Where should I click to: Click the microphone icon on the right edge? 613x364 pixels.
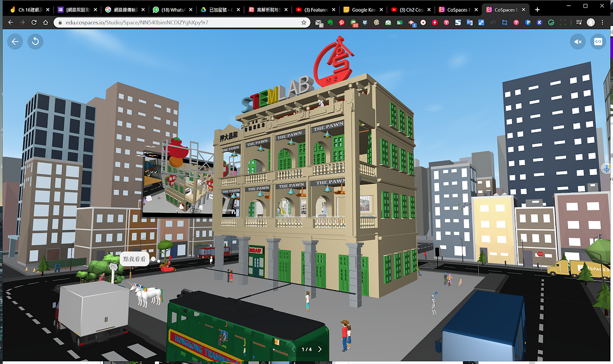pyautogui.click(x=607, y=168)
